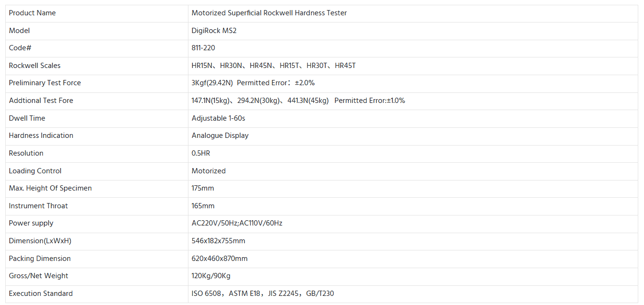Click the Analogue Display value
Screen dimensions: 644x305
[220, 136]
